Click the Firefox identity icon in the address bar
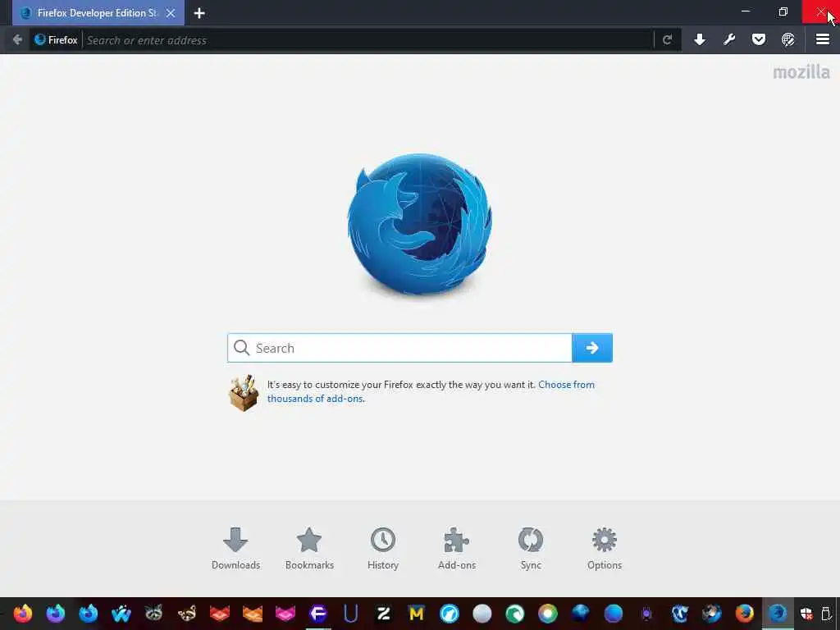The image size is (840, 630). click(39, 39)
